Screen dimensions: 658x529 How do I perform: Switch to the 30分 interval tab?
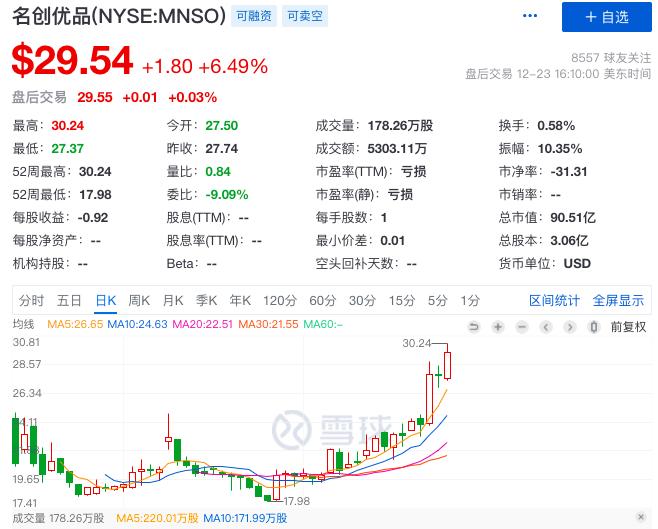362,300
